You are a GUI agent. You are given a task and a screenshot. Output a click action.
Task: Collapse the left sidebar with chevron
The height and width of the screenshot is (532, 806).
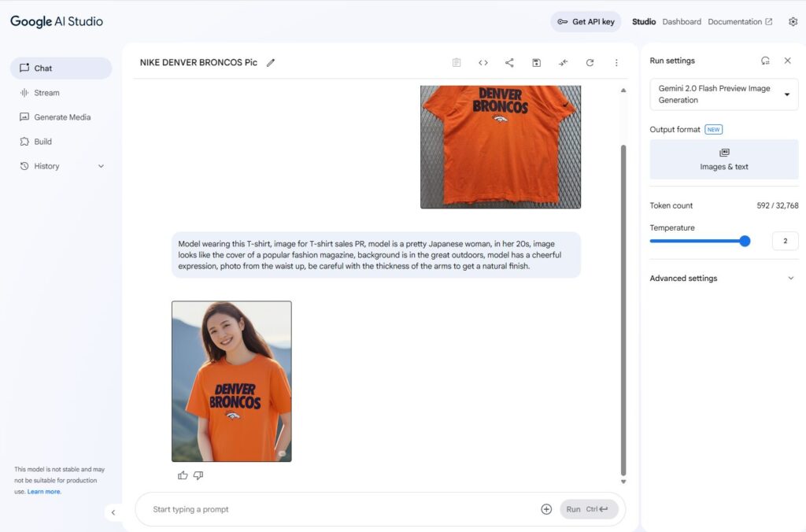tap(113, 512)
